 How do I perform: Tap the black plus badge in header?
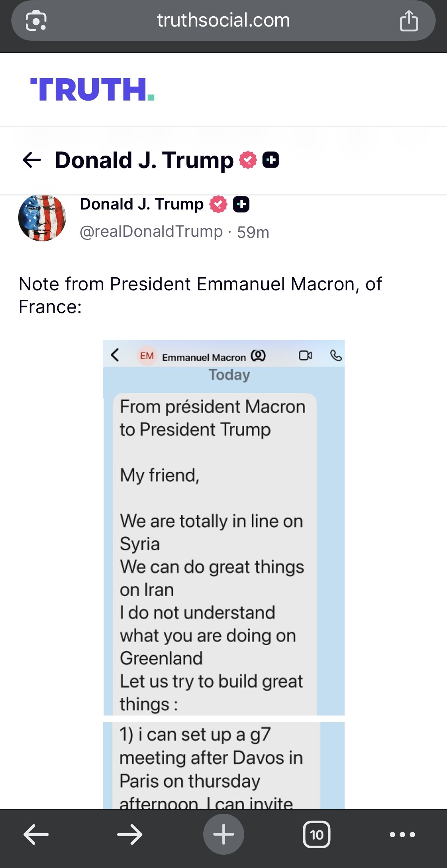(271, 160)
